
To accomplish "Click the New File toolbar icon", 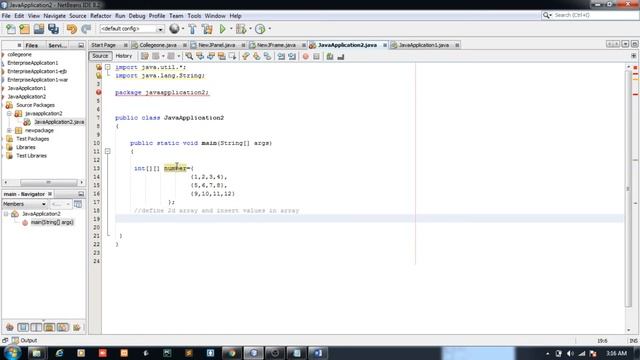I will pyautogui.click(x=11, y=29).
